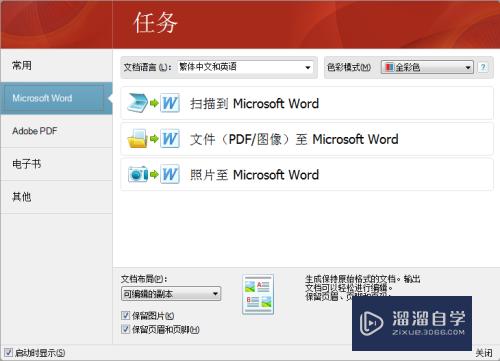The height and width of the screenshot is (361, 500).
Task: Toggle the 保留图片 checkbox
Action: tap(125, 315)
